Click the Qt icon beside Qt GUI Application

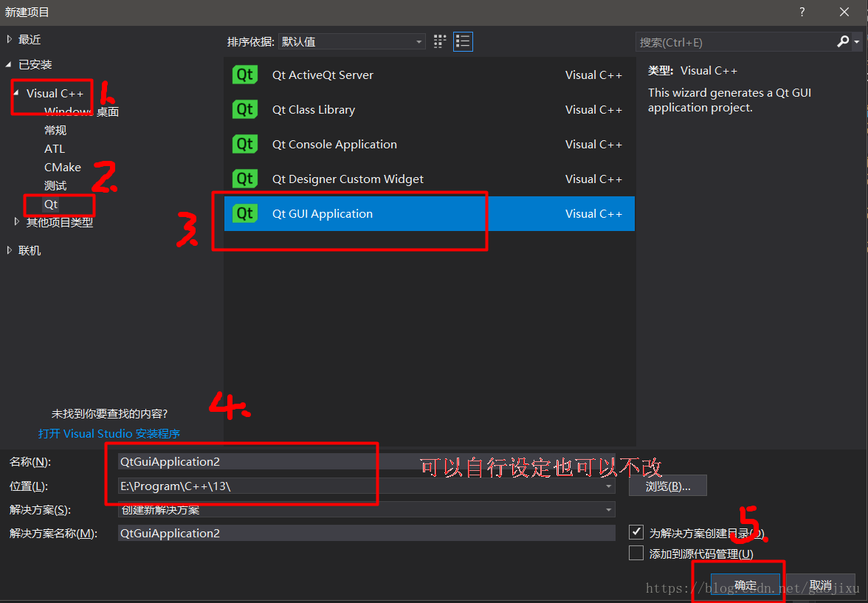tap(245, 214)
